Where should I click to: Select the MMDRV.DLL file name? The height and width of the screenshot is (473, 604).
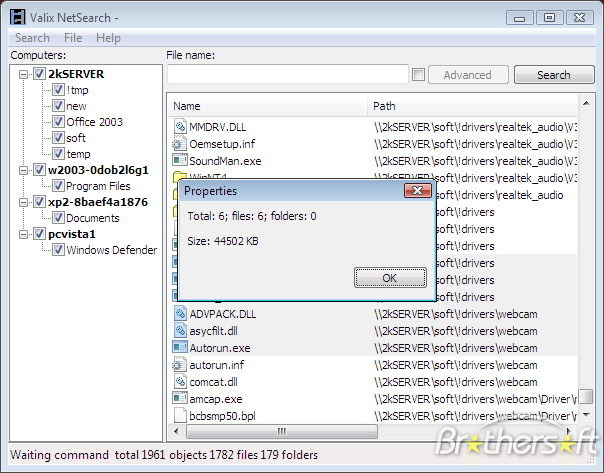pyautogui.click(x=218, y=127)
